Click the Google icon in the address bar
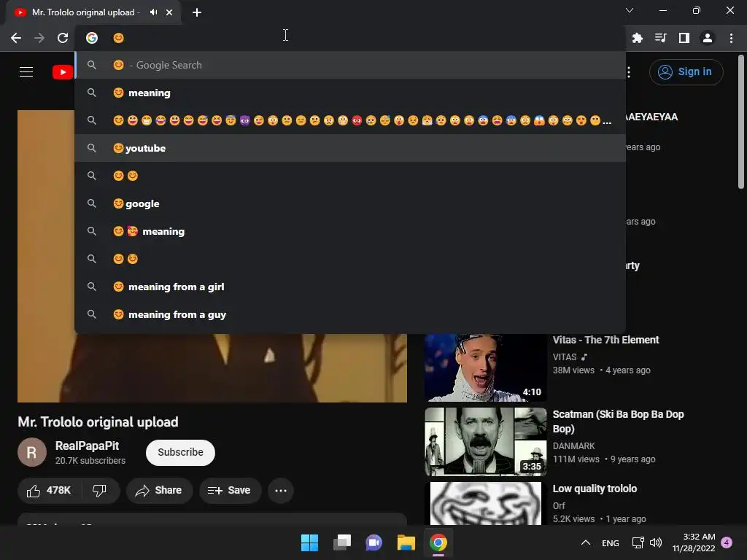The image size is (747, 560). click(x=92, y=38)
